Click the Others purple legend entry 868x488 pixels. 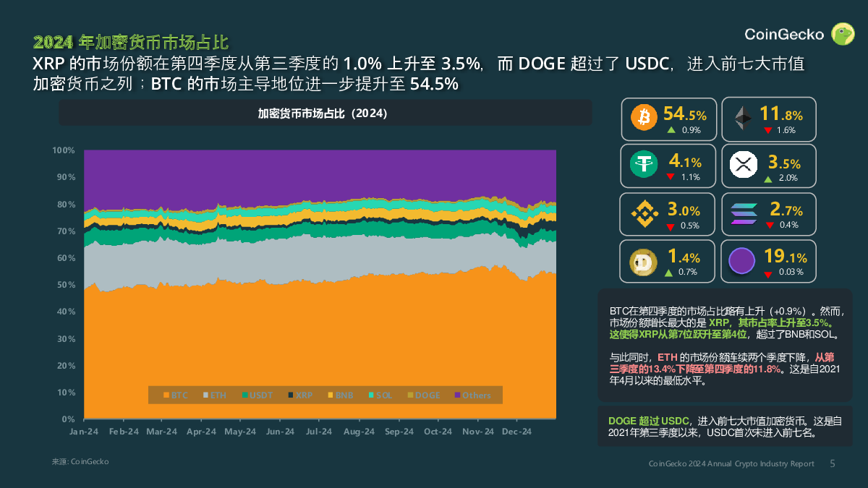point(473,395)
